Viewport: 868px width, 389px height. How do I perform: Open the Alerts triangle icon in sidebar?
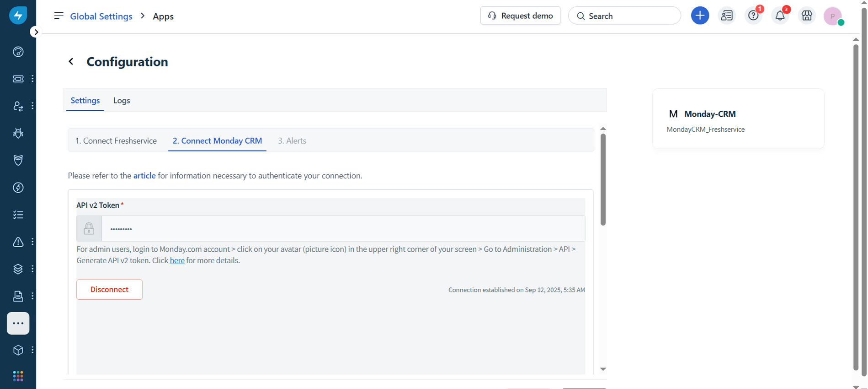pyautogui.click(x=18, y=242)
